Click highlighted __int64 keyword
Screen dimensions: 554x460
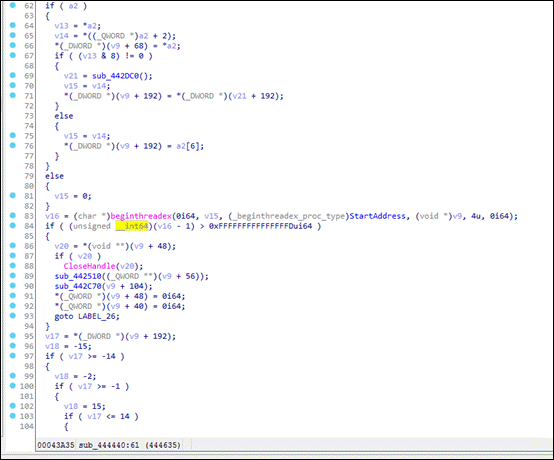(132, 226)
